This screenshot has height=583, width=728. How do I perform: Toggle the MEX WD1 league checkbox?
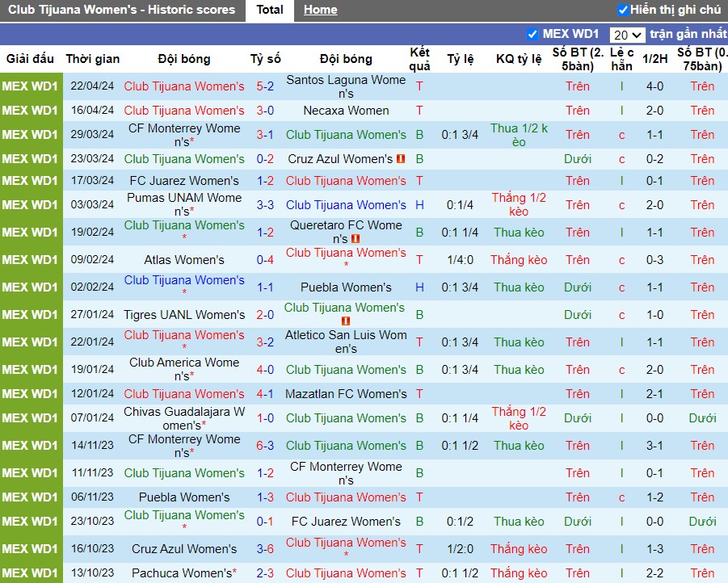click(x=532, y=34)
